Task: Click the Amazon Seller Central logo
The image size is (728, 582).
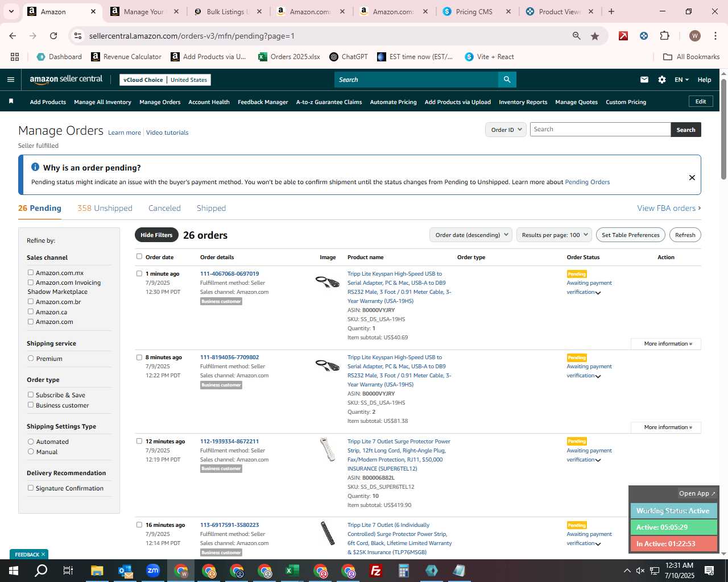Action: 66,80
